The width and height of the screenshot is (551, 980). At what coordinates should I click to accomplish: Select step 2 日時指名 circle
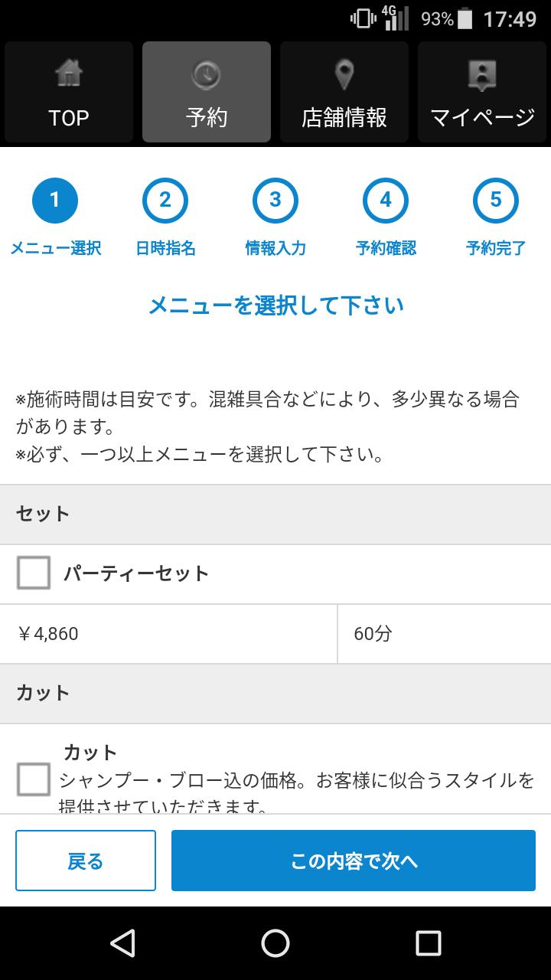(165, 201)
